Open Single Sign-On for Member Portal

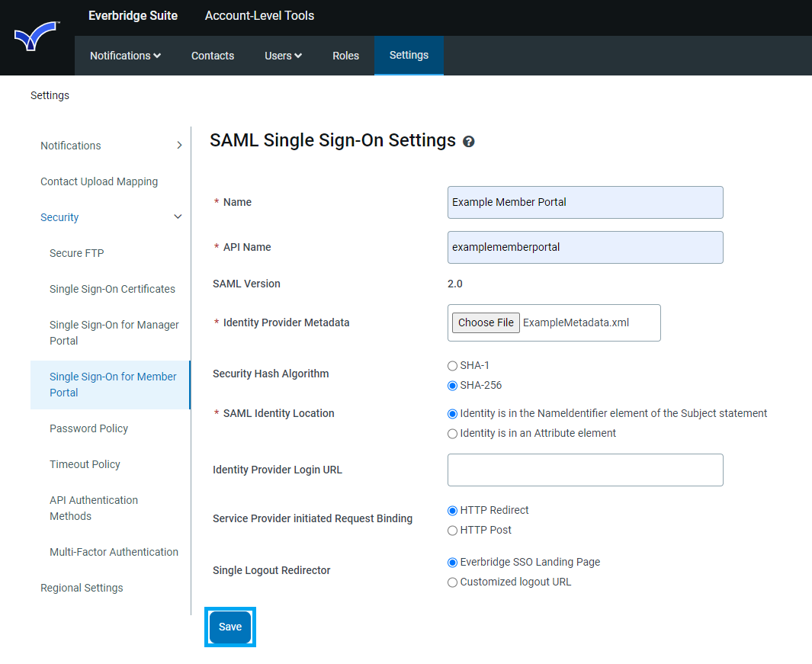coord(111,385)
